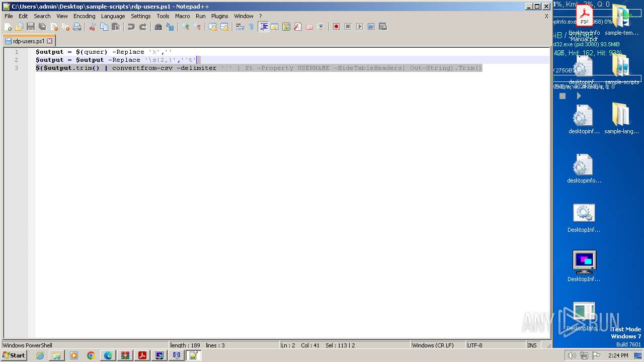Click the Close All toolbar icon
644x362 pixels.
click(65, 27)
